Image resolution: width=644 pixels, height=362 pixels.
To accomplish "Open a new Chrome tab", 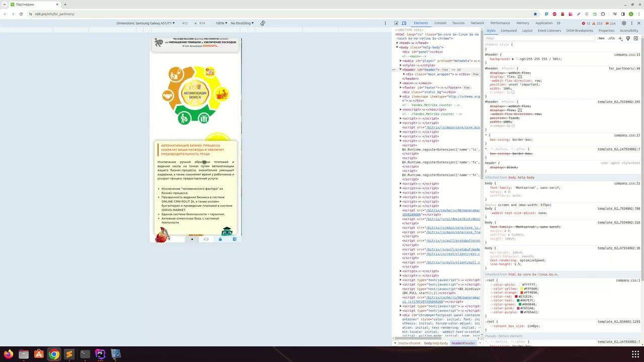I will [x=65, y=5].
